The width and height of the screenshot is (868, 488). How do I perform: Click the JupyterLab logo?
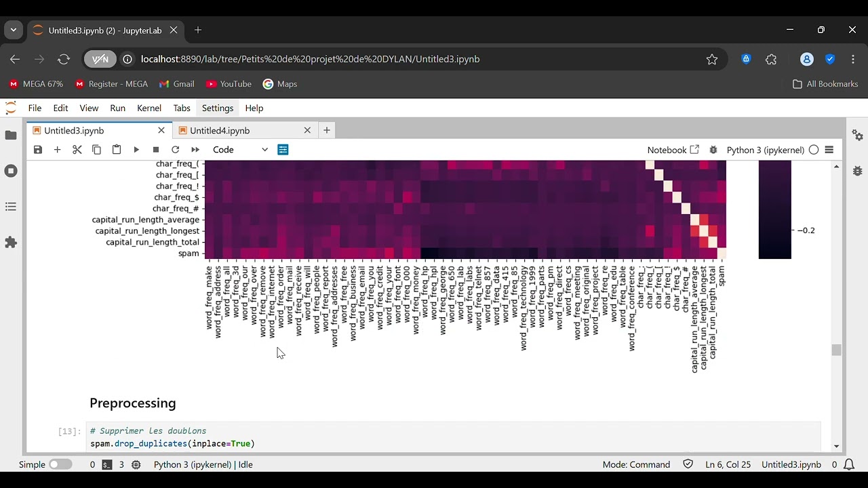pyautogui.click(x=11, y=108)
